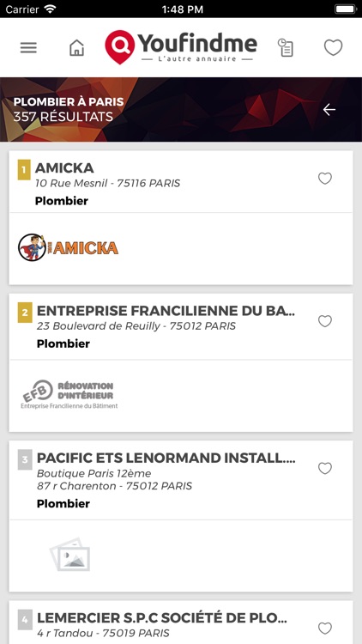This screenshot has height=644, width=362.
Task: Open the hamburger menu
Action: click(x=28, y=47)
